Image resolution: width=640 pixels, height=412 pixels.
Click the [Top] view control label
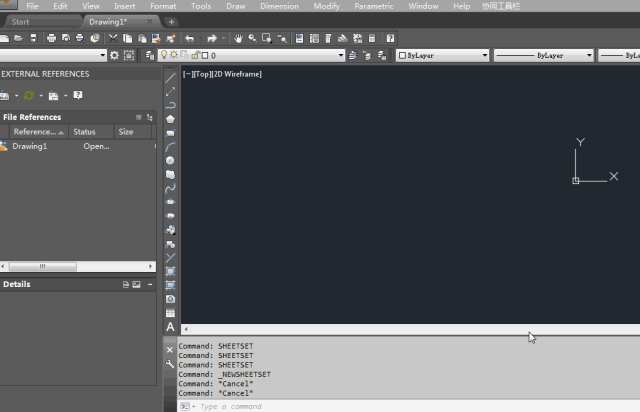(x=201, y=74)
